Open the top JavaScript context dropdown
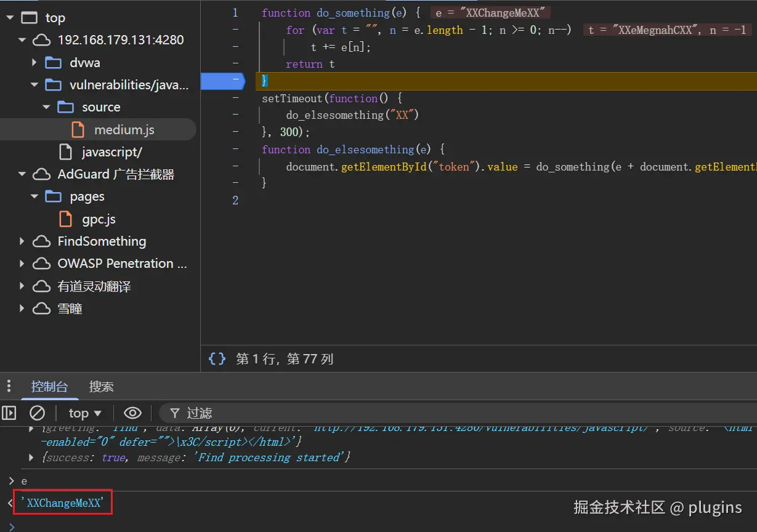This screenshot has width=757, height=532. click(x=85, y=413)
